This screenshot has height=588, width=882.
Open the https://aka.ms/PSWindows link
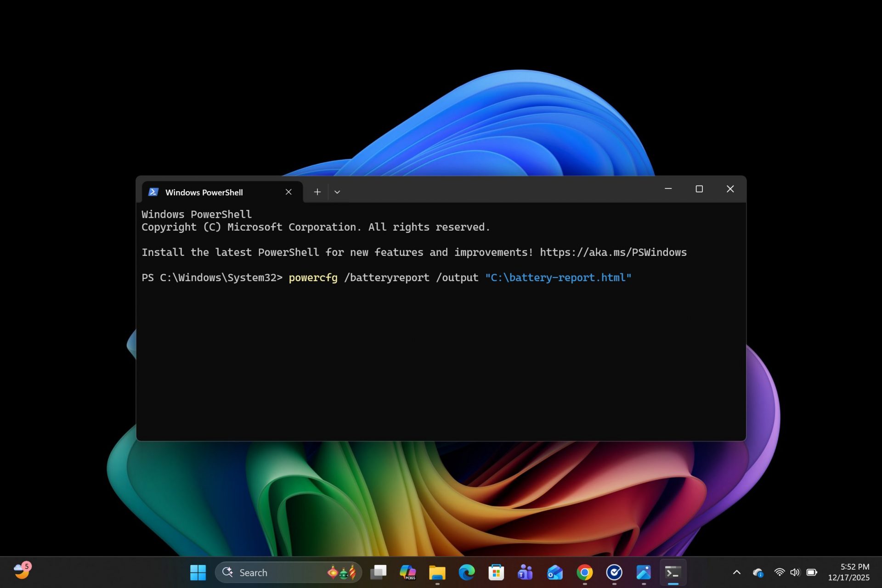pyautogui.click(x=613, y=252)
